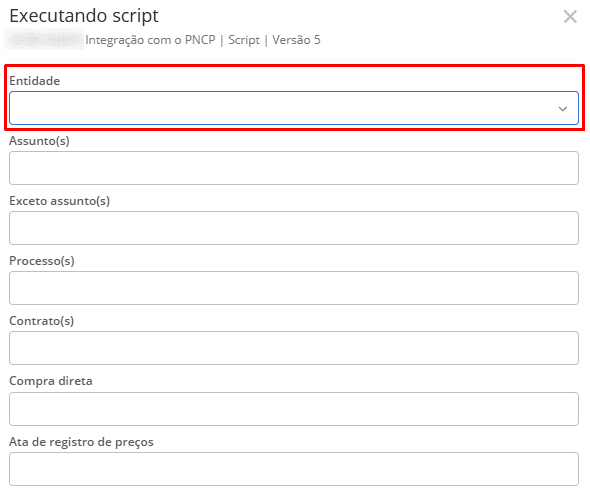Open the Entidade dropdown list

click(294, 108)
